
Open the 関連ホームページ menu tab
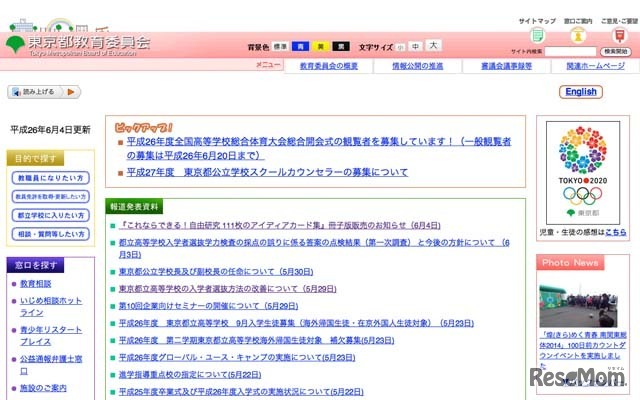pos(595,66)
